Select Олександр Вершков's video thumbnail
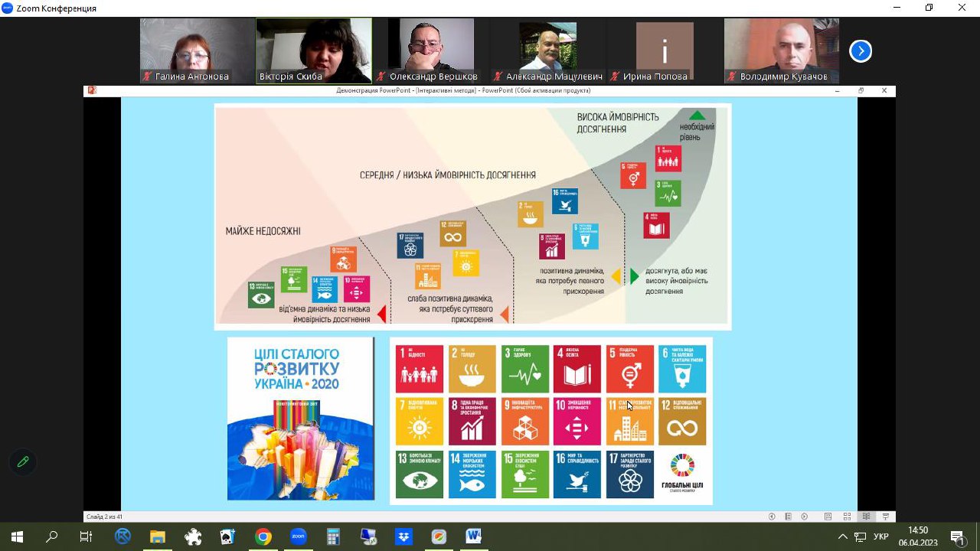This screenshot has width=980, height=551. point(431,51)
